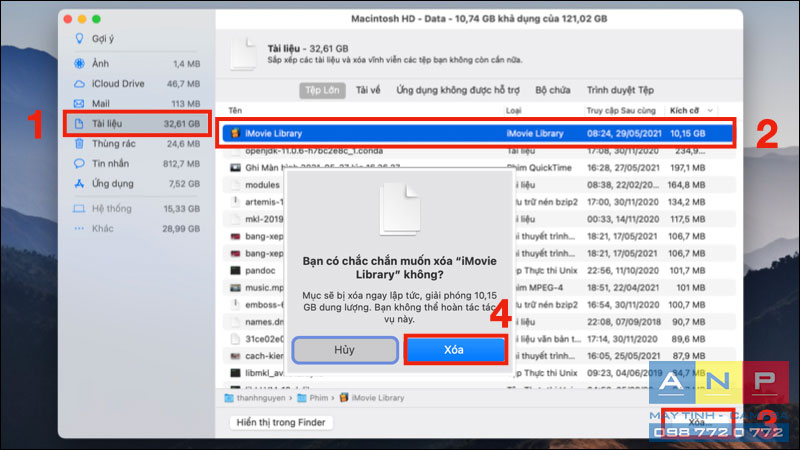The image size is (800, 450).
Task: Select Hệ thống sidebar entry
Action: pos(136,209)
